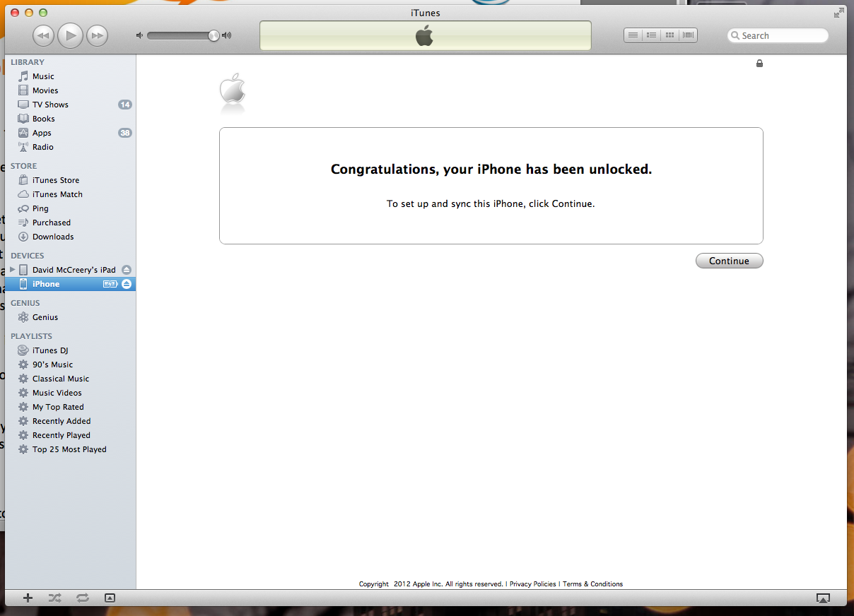The height and width of the screenshot is (616, 854).
Task: Click the Search field
Action: tap(778, 35)
